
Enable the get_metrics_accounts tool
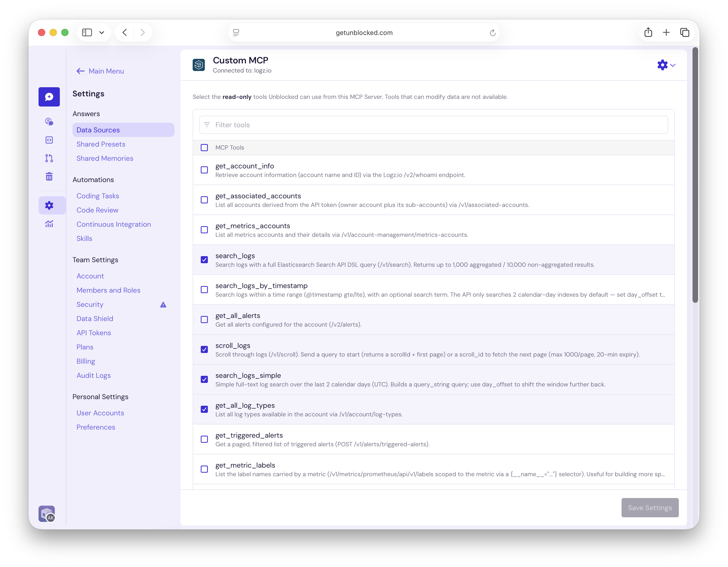(204, 230)
